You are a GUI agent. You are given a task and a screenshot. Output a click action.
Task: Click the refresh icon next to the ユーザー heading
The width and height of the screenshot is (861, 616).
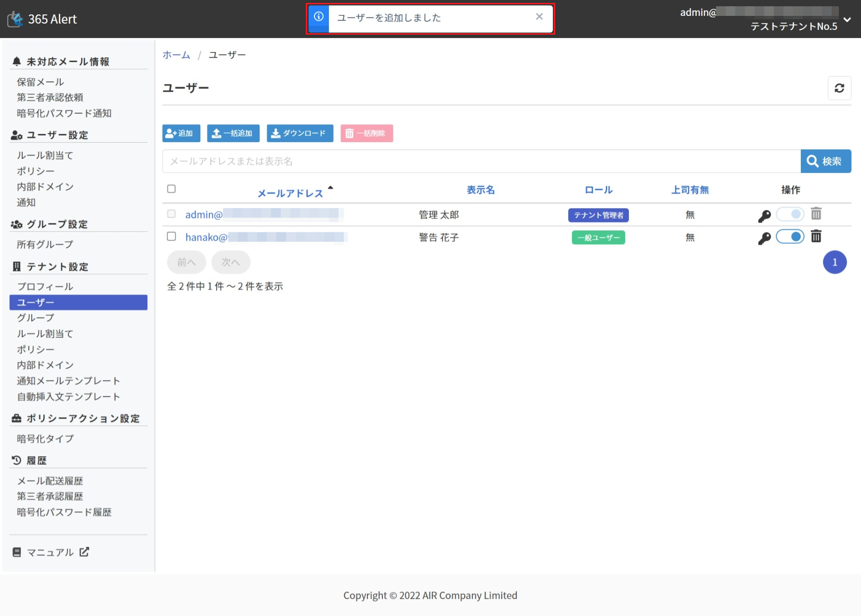(x=839, y=88)
